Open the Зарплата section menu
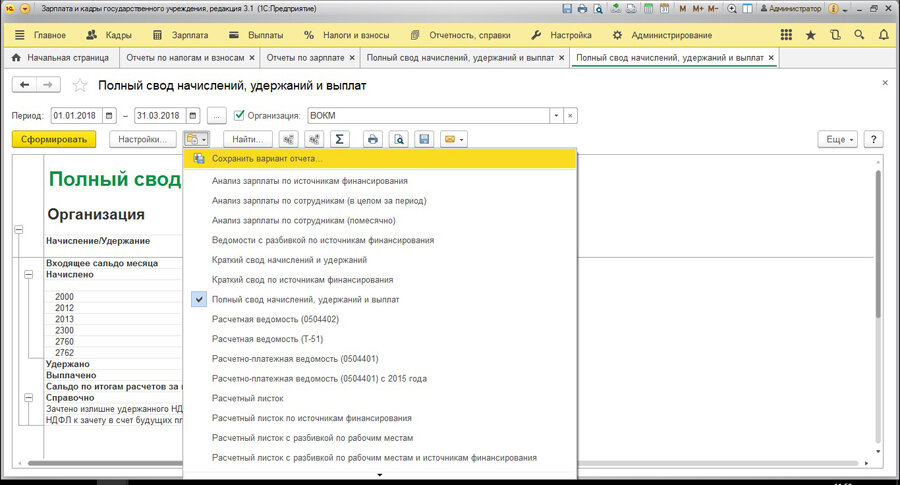 point(181,35)
